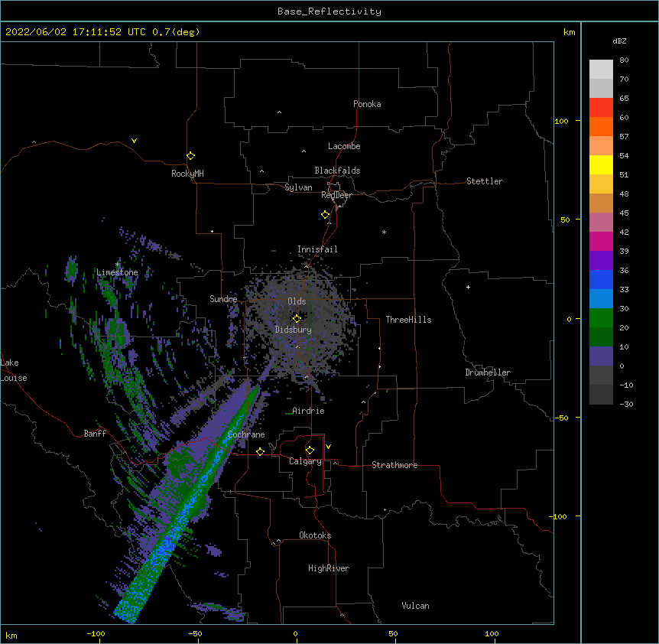Click the orange 60-57 dBZ legend swatch
Image resolution: width=659 pixels, height=644 pixels.
(x=601, y=126)
